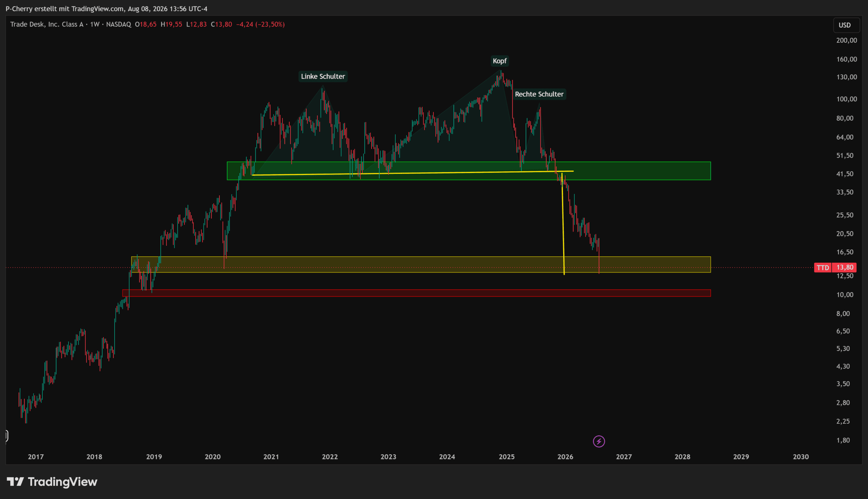Click the 16,50 price axis label

click(845, 252)
